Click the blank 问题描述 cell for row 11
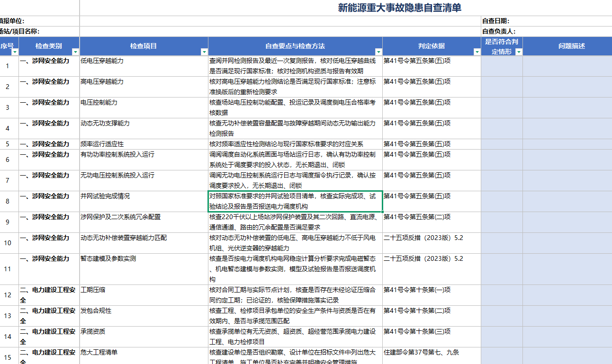This screenshot has width=612, height=364. click(x=567, y=269)
